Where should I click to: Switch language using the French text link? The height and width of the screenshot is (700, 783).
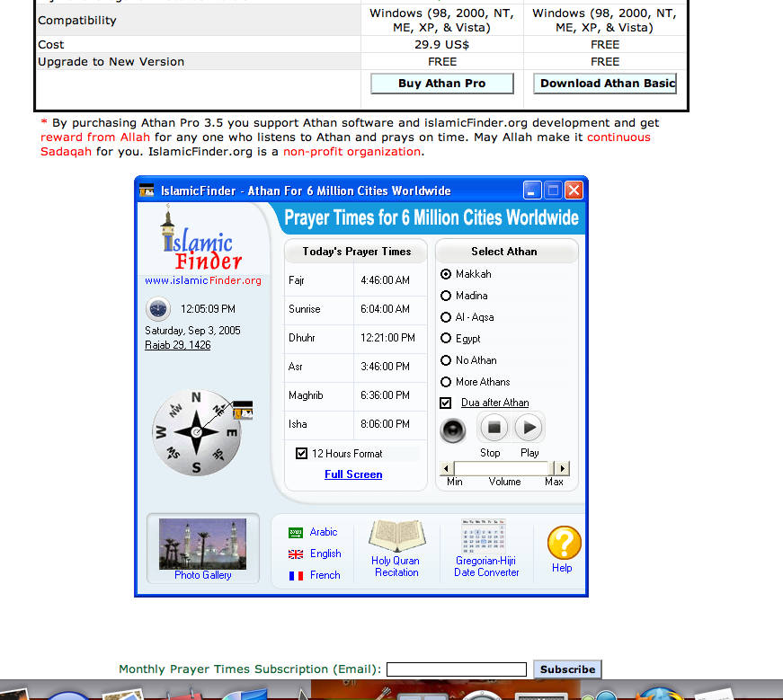point(325,575)
